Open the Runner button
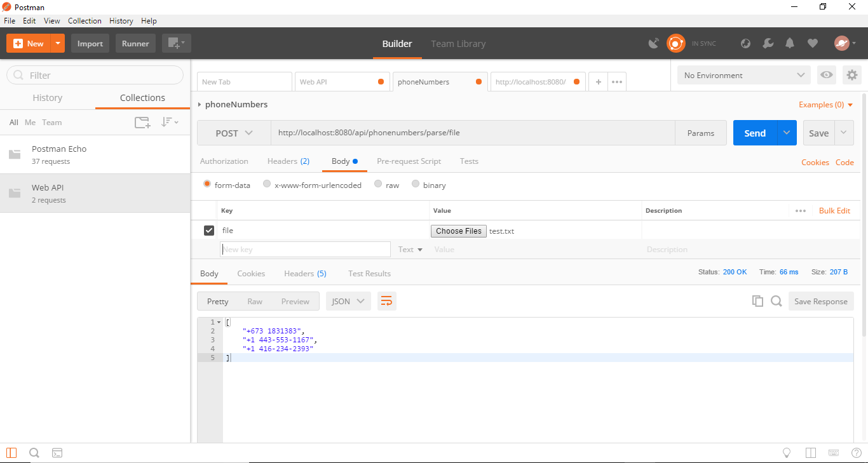 135,43
